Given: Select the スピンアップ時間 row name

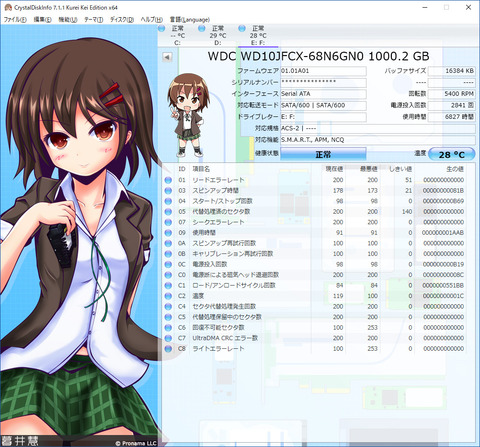Looking at the screenshot, I should 215,191.
